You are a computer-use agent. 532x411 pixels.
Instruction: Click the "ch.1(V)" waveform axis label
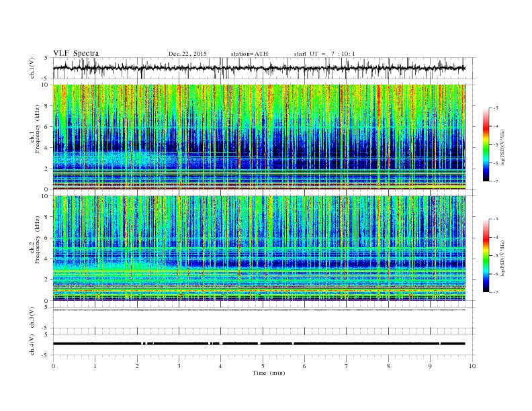32,68
